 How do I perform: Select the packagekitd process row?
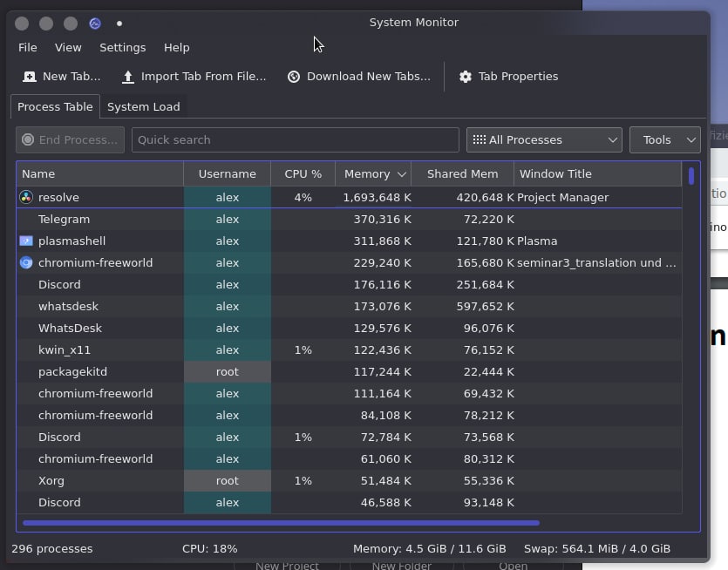(x=349, y=372)
